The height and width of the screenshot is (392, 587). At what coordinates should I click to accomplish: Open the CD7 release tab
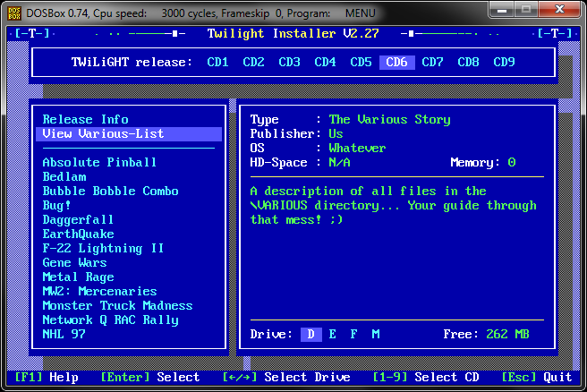pos(432,62)
